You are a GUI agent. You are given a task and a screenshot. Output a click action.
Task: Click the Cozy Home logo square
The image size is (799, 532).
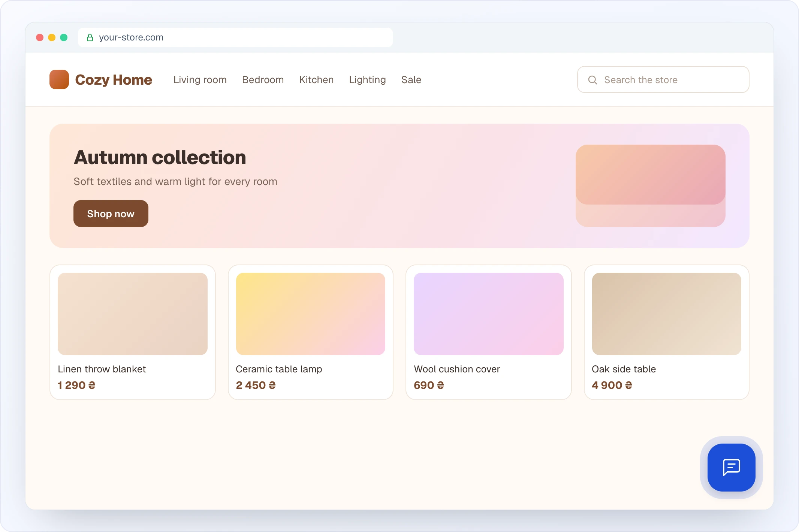pos(59,79)
